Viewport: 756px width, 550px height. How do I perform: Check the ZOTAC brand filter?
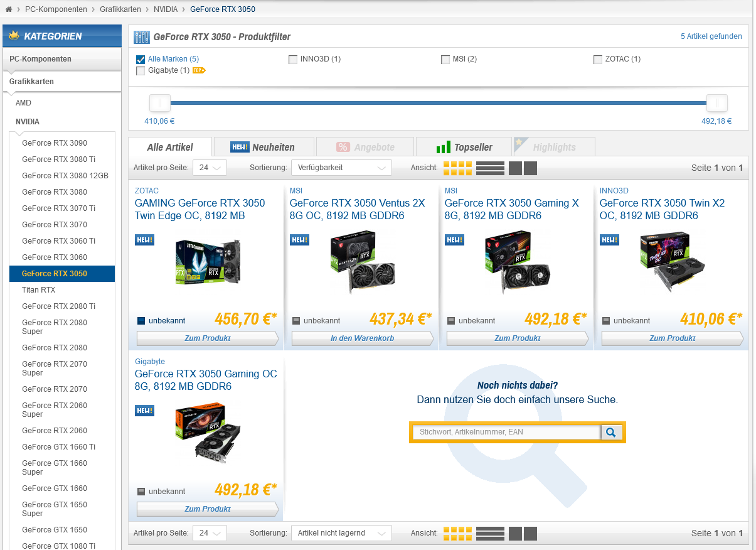coord(598,58)
